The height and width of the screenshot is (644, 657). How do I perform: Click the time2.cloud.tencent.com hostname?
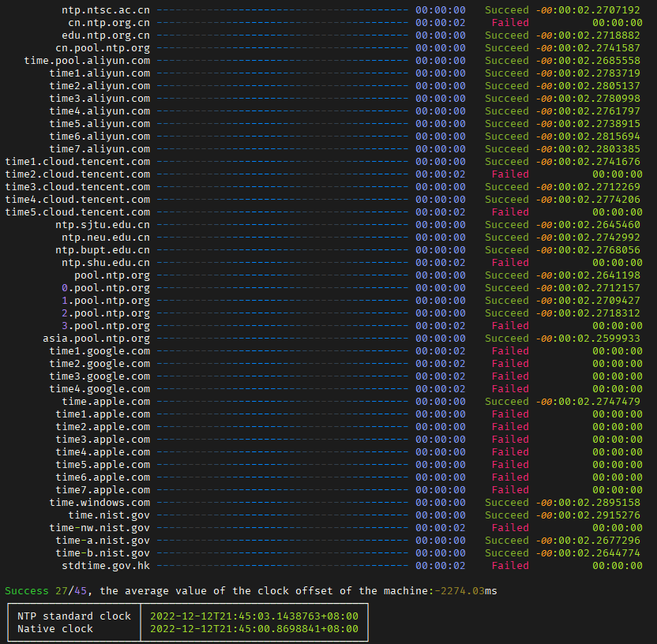click(77, 174)
